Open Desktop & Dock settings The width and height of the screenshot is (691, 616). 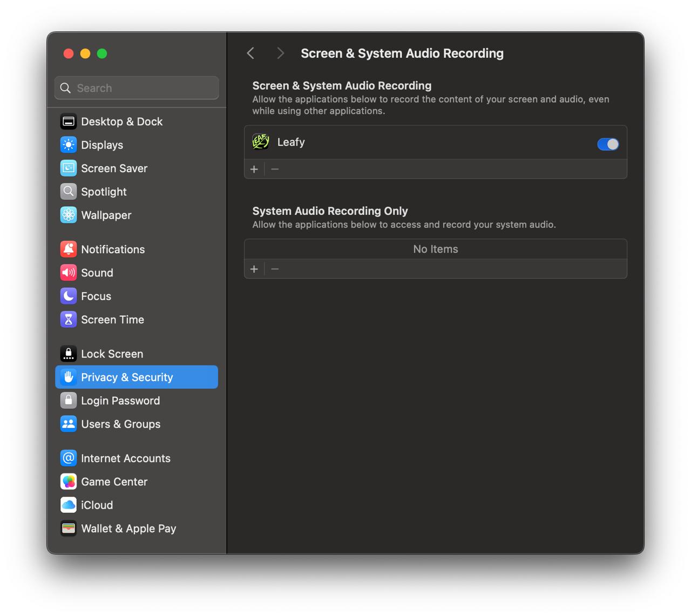(x=137, y=121)
